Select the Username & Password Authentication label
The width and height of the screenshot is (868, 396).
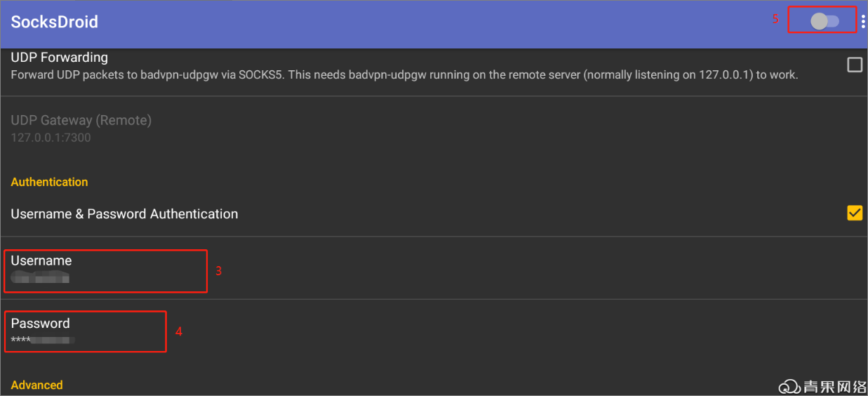pyautogui.click(x=124, y=214)
